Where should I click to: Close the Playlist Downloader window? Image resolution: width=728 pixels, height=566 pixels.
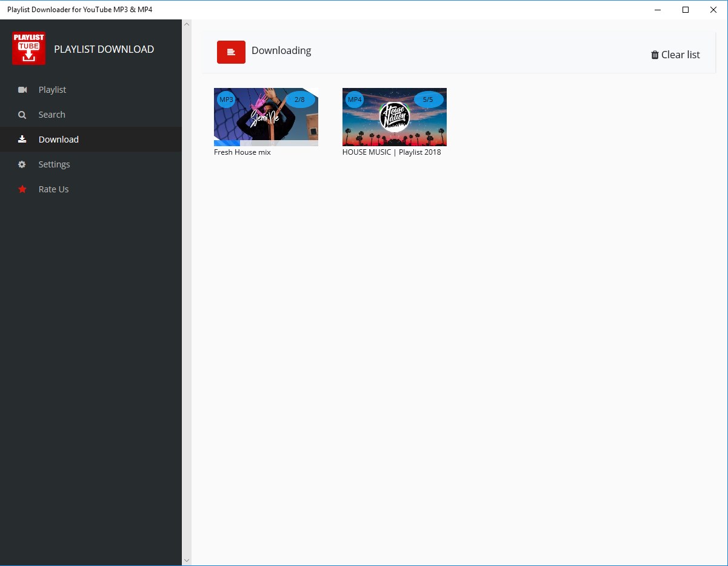(x=713, y=10)
